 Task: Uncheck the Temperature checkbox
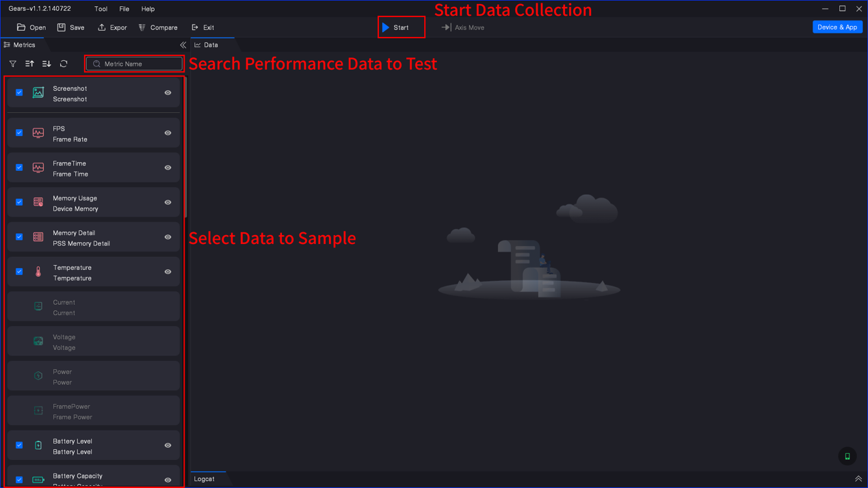[x=19, y=271]
